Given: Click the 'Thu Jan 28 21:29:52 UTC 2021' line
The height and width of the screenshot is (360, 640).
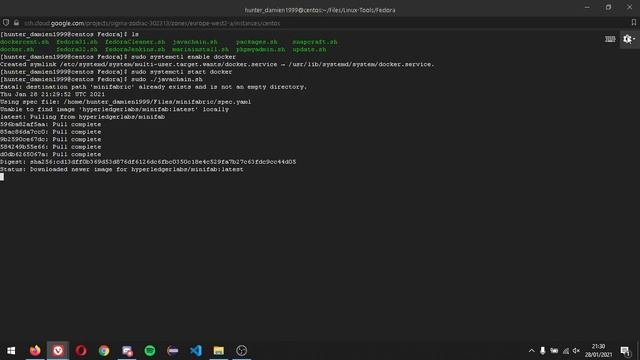Looking at the screenshot, I should [52, 94].
